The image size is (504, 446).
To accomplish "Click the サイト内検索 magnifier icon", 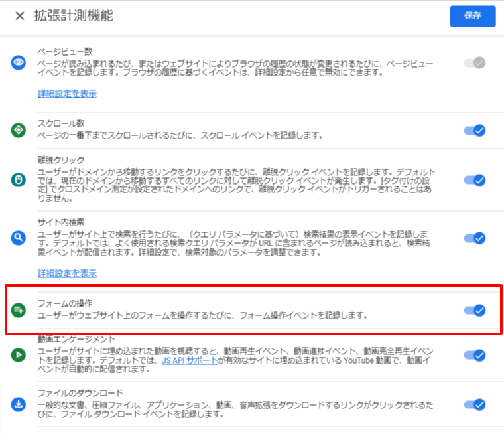I will pos(19,238).
